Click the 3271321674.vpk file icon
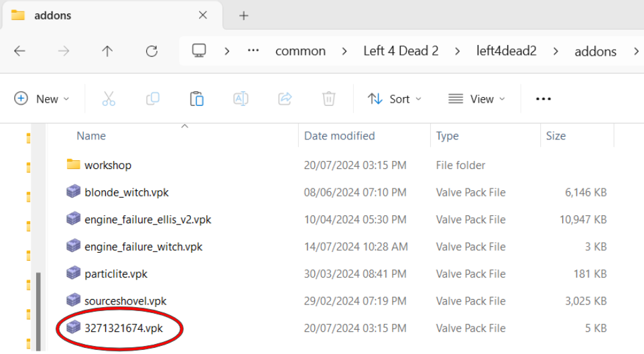Image resolution: width=644 pixels, height=354 pixels. click(74, 327)
